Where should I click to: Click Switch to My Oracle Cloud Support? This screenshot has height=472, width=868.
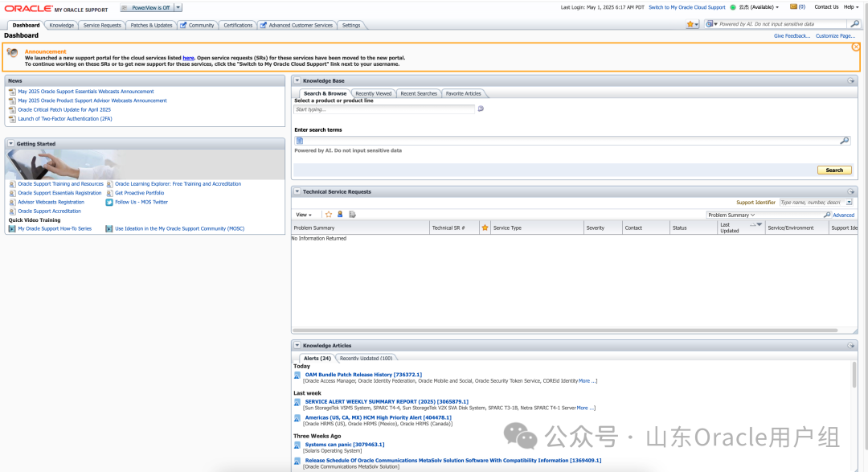(x=686, y=7)
